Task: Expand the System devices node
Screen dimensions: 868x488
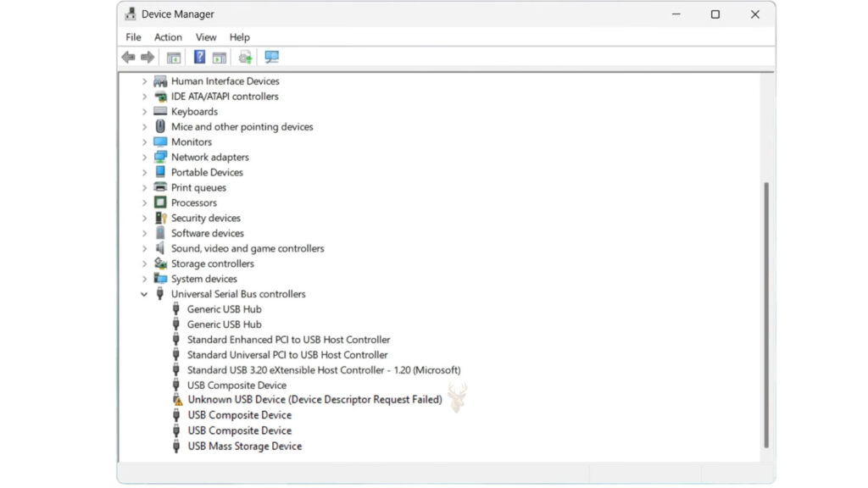Action: tap(144, 279)
